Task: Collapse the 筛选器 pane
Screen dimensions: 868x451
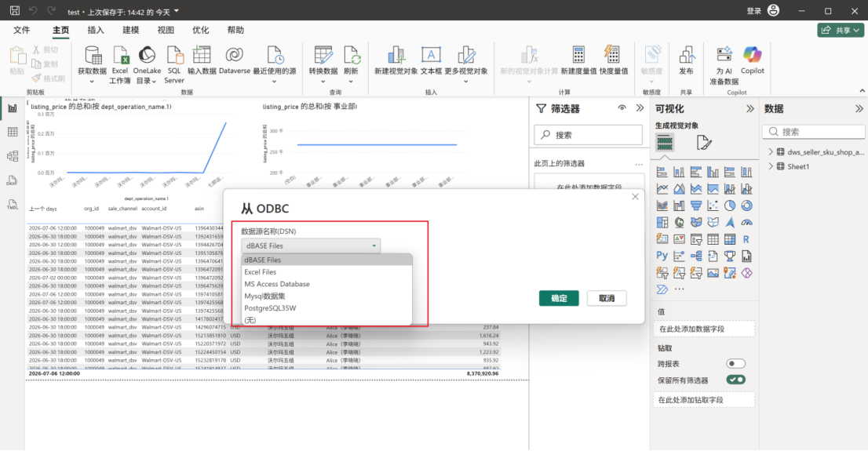Action: [640, 108]
